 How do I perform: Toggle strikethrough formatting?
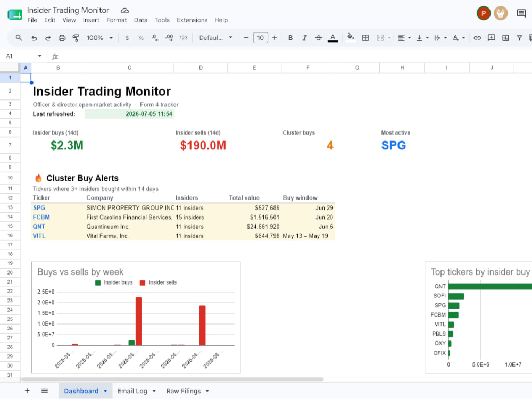tap(319, 38)
